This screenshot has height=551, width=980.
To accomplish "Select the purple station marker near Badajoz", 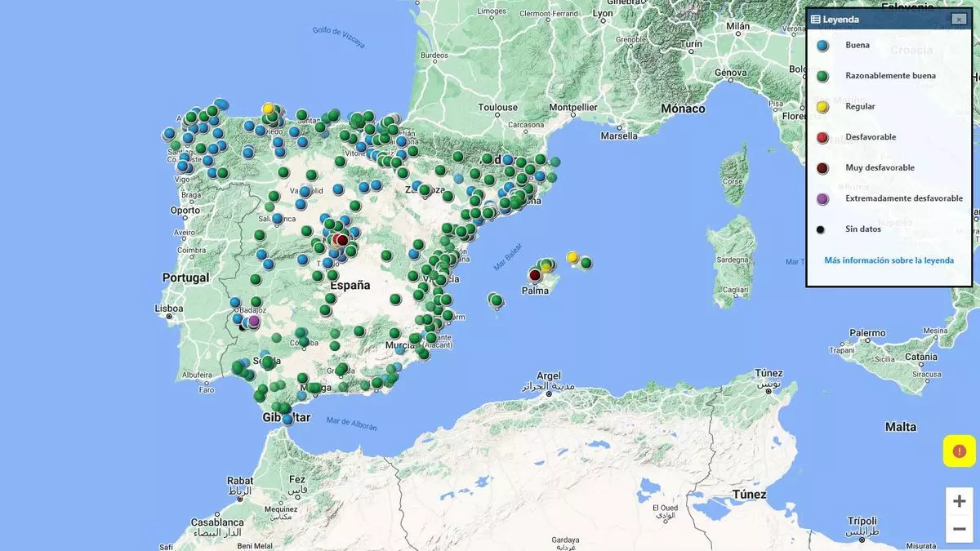I will click(x=253, y=321).
